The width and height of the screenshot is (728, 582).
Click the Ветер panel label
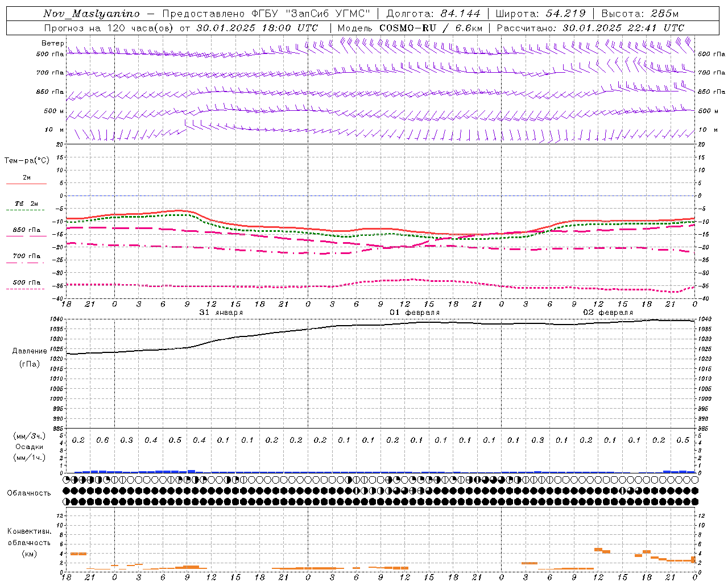point(52,43)
